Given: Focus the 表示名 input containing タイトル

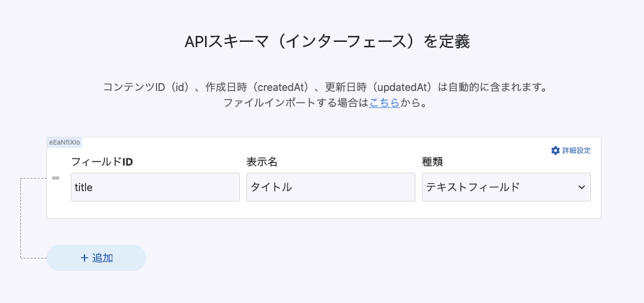Looking at the screenshot, I should [x=330, y=187].
